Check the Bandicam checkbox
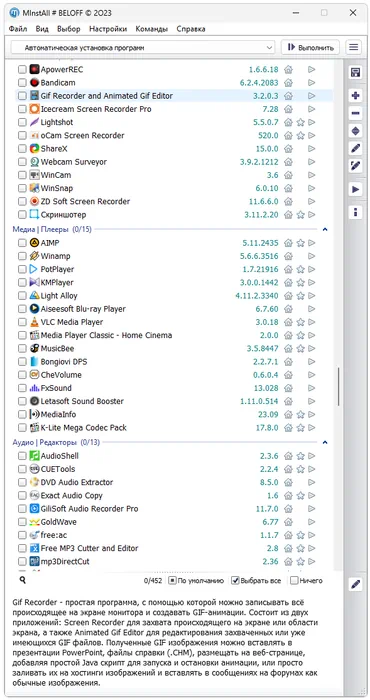 22,83
